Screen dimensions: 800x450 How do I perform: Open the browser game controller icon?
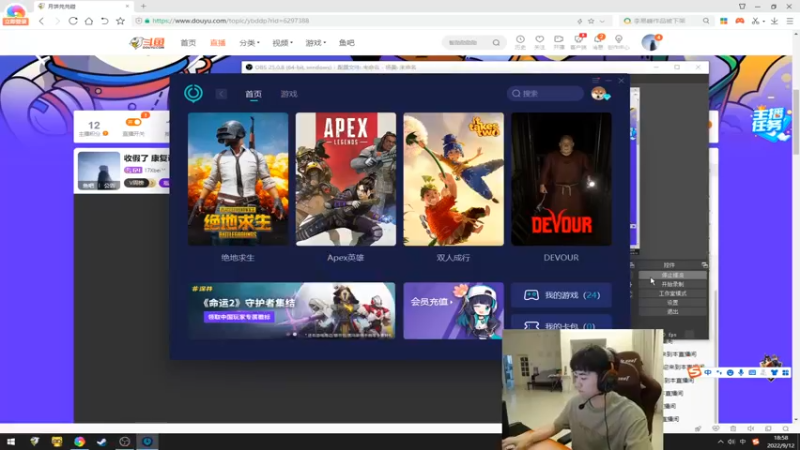click(x=740, y=21)
